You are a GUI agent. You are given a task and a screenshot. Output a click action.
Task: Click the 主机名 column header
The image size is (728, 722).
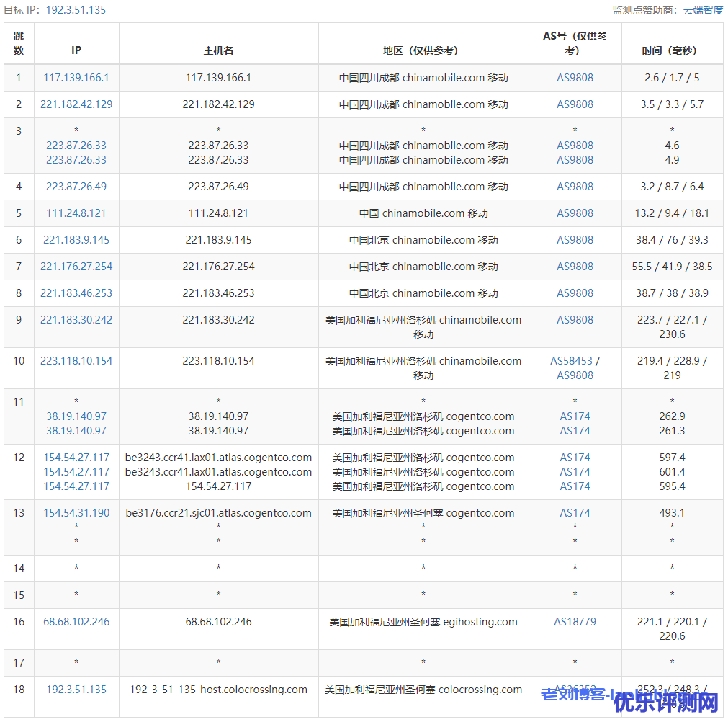pyautogui.click(x=218, y=50)
